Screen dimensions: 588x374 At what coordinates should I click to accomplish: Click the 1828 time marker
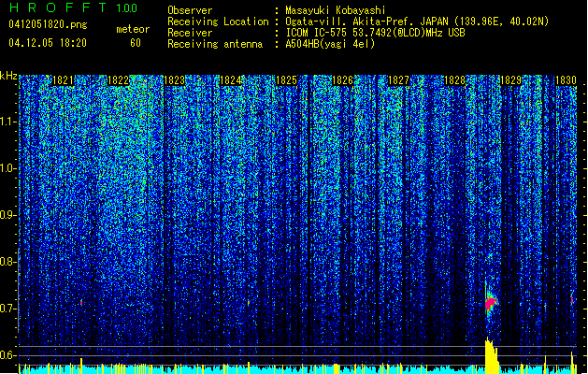click(x=454, y=80)
